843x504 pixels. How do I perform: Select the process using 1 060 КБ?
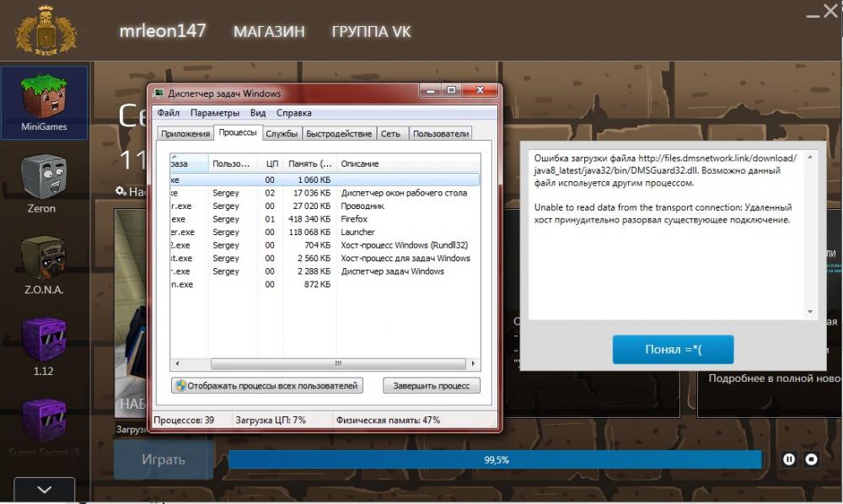[325, 180]
